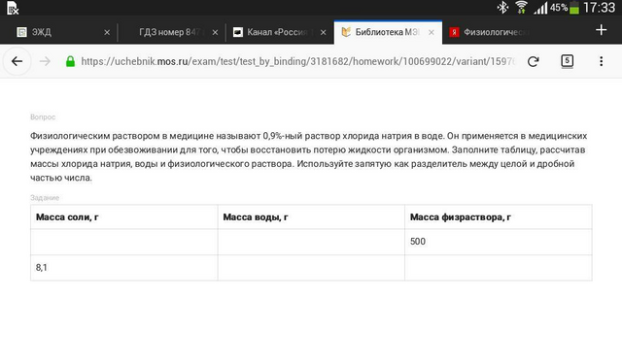Reload the page with the refresh icon
The height and width of the screenshot is (364, 622).
click(534, 61)
